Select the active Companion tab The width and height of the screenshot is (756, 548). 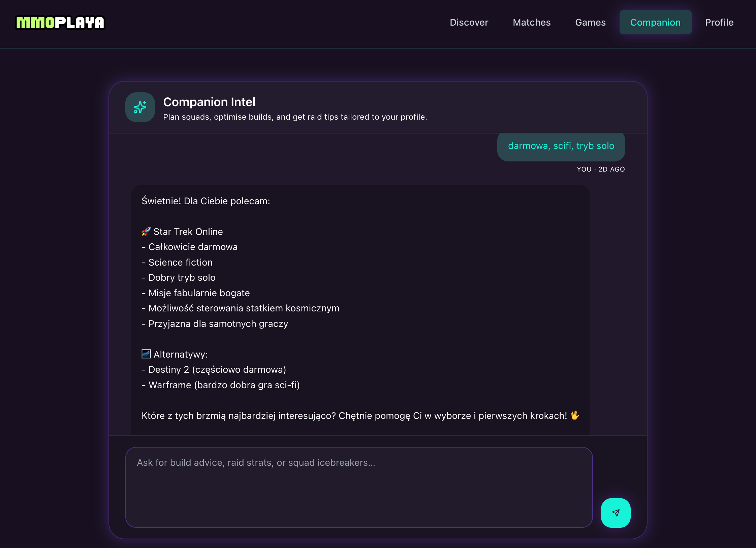(x=655, y=22)
